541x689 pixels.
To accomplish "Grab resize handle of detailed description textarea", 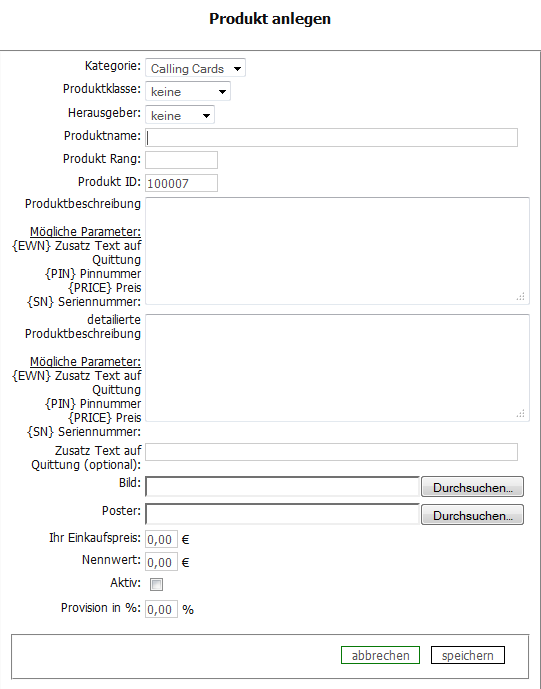I will [521, 414].
